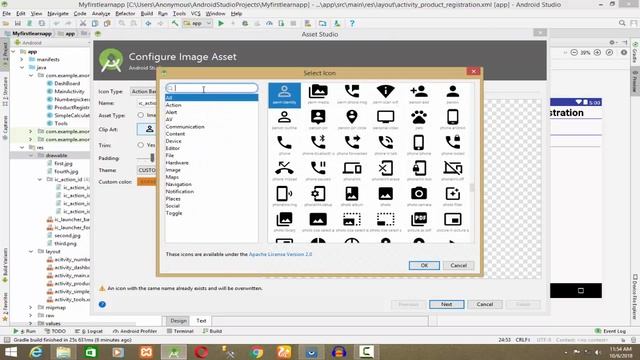The width and height of the screenshot is (640, 360).
Task: Choose the photo album icon
Action: click(352, 194)
